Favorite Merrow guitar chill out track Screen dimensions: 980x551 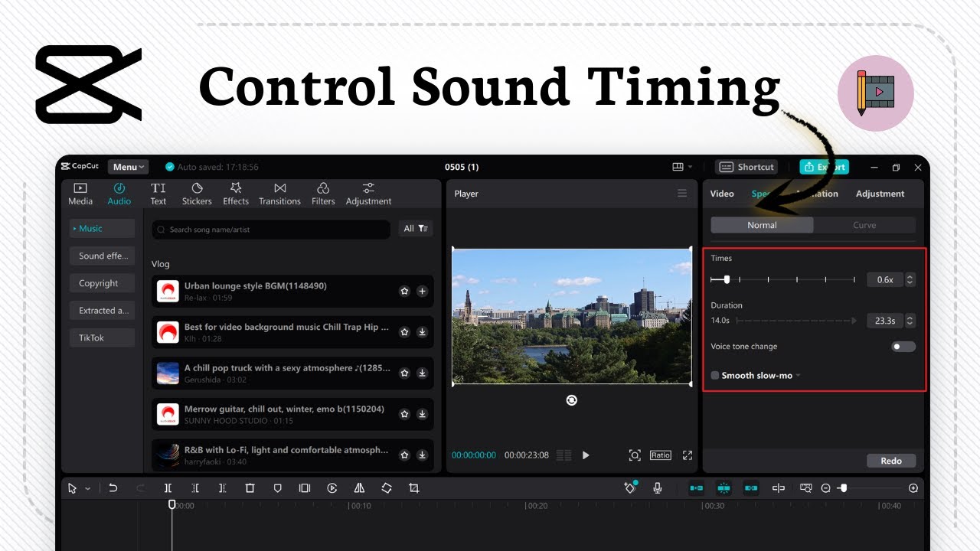(404, 414)
